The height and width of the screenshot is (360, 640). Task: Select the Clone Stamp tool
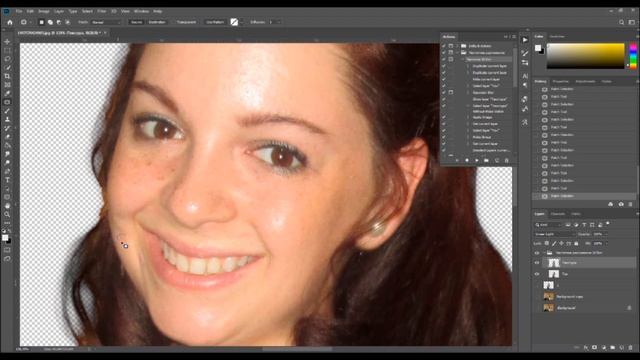point(7,120)
